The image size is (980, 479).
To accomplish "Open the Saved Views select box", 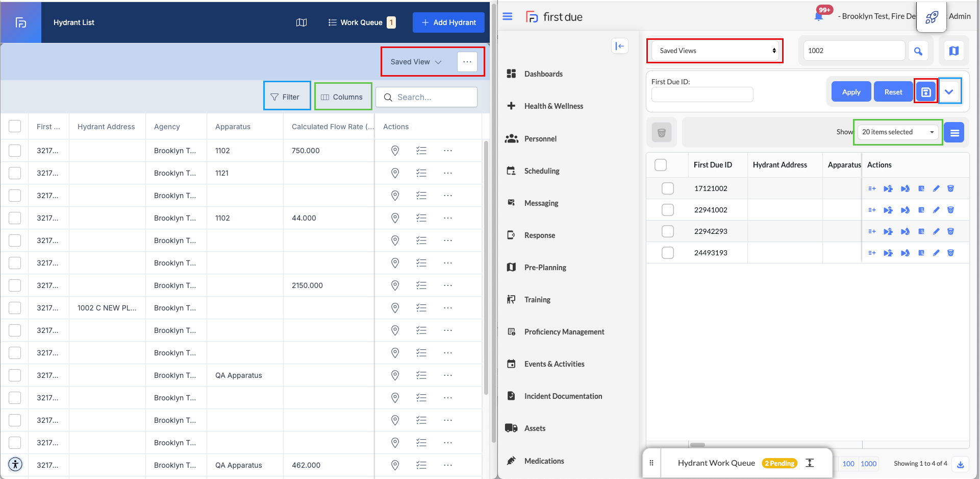I will pyautogui.click(x=716, y=51).
